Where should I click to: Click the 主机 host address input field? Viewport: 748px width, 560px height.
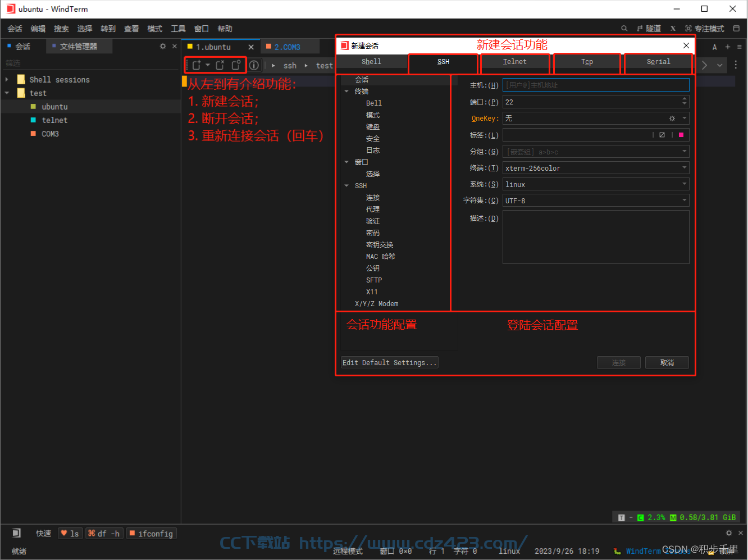tap(596, 85)
